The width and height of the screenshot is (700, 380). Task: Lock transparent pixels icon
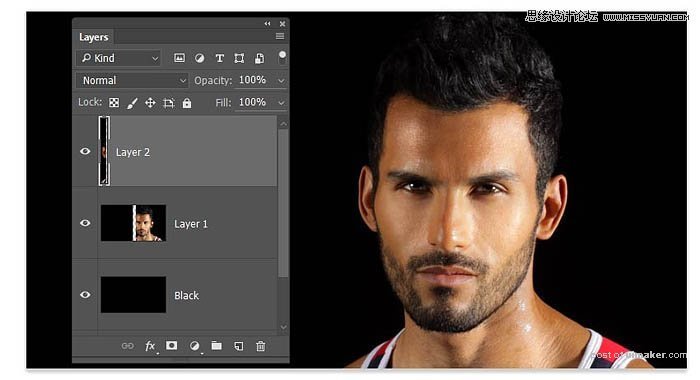(x=114, y=103)
